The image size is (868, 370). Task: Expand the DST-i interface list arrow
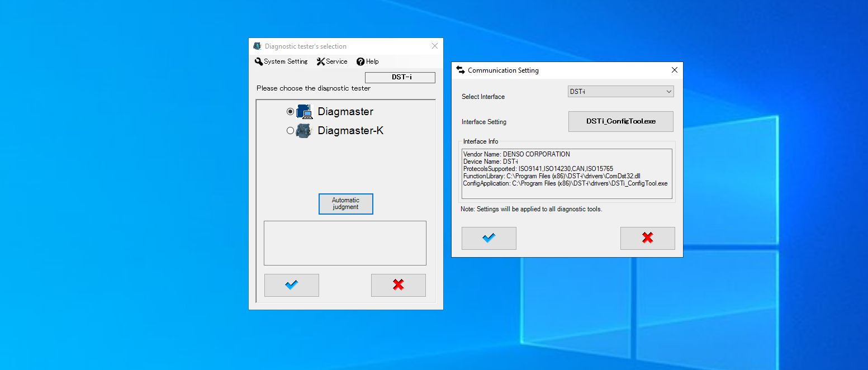[x=670, y=91]
